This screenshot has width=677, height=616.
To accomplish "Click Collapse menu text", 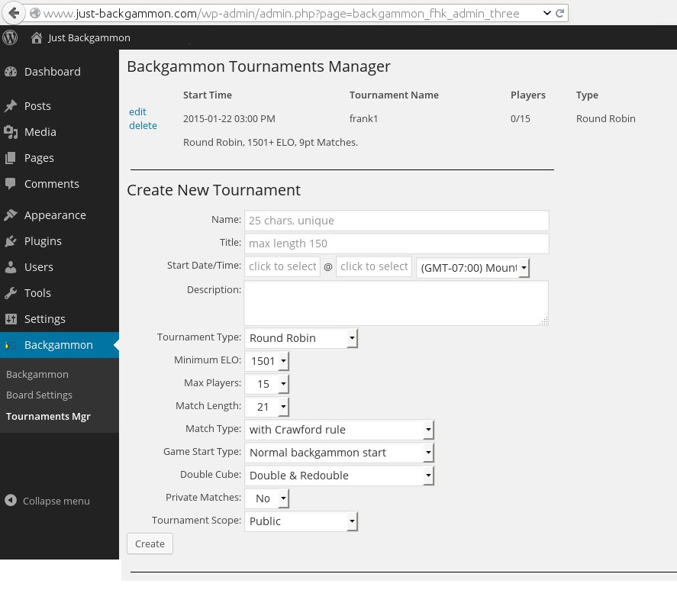I will (56, 501).
